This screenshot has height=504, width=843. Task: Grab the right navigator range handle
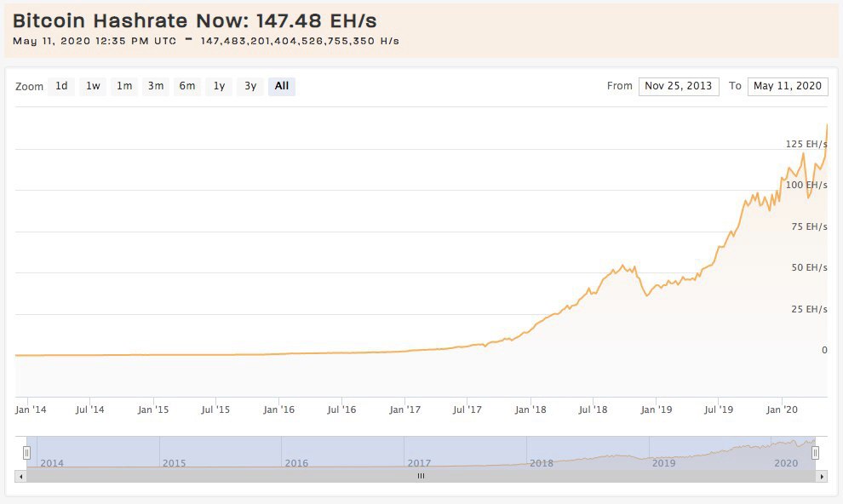click(815, 453)
